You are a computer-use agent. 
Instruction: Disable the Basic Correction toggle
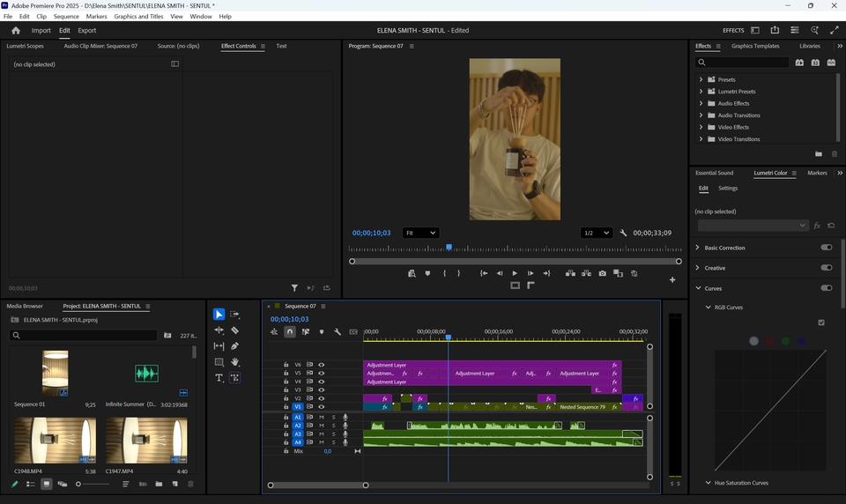pos(826,248)
